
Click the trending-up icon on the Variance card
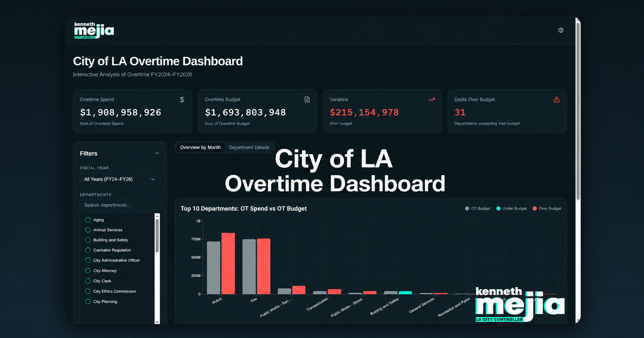[432, 100]
